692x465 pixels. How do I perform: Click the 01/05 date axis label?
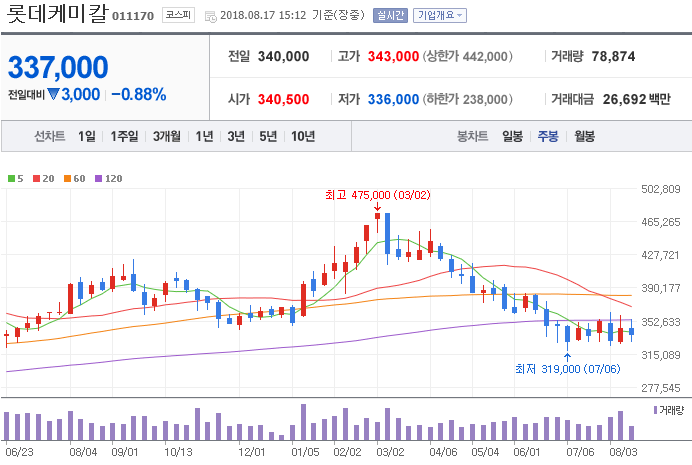[305, 452]
